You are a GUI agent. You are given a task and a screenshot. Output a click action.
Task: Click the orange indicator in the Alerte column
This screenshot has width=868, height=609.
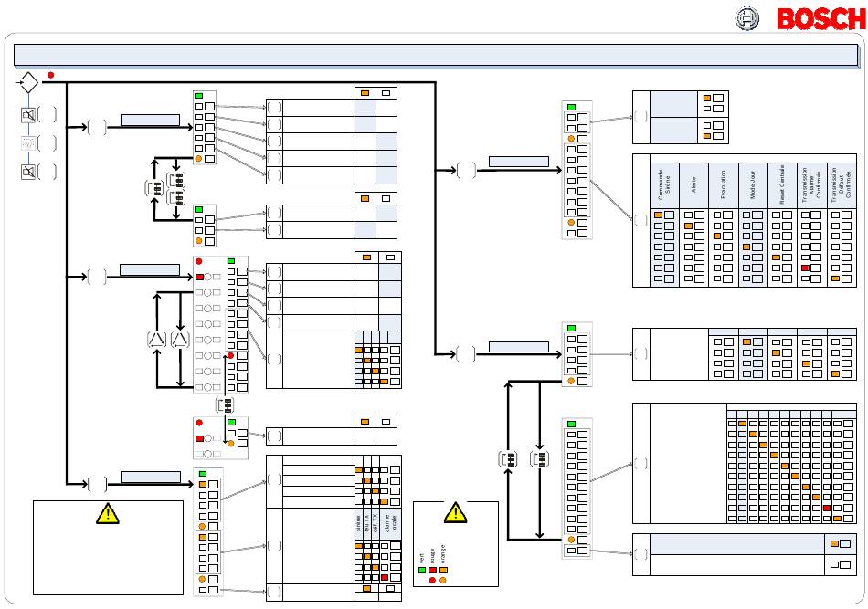pos(688,226)
